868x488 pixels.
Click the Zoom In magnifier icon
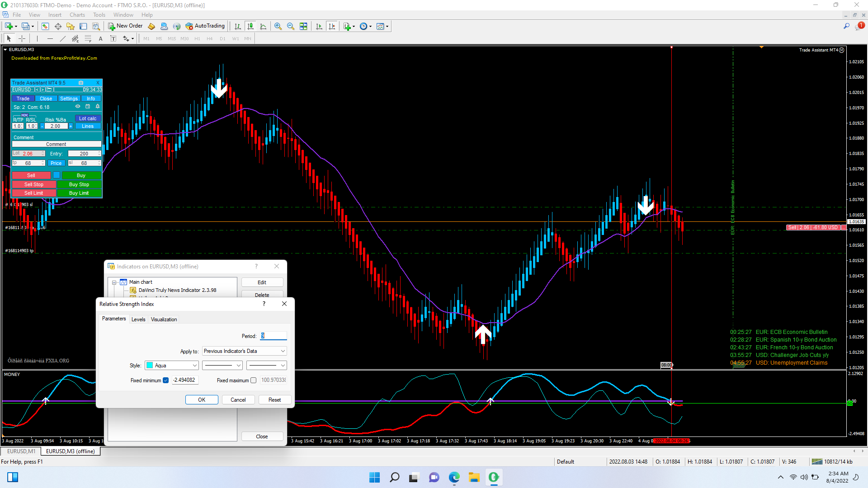278,26
